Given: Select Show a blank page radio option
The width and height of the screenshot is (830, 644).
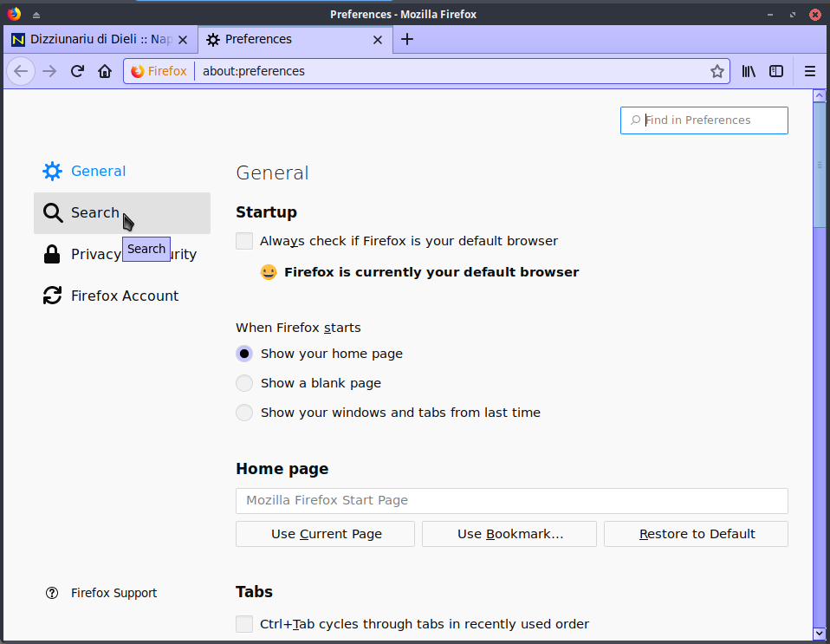Looking at the screenshot, I should pos(244,383).
